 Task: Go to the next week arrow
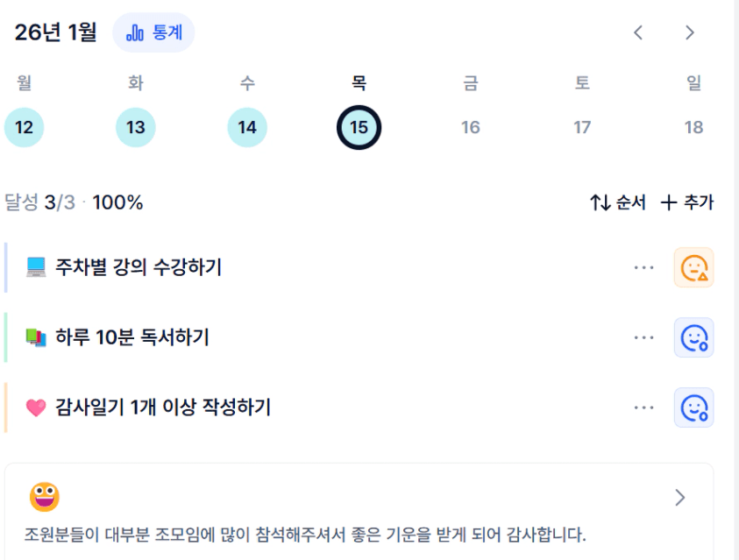(690, 32)
